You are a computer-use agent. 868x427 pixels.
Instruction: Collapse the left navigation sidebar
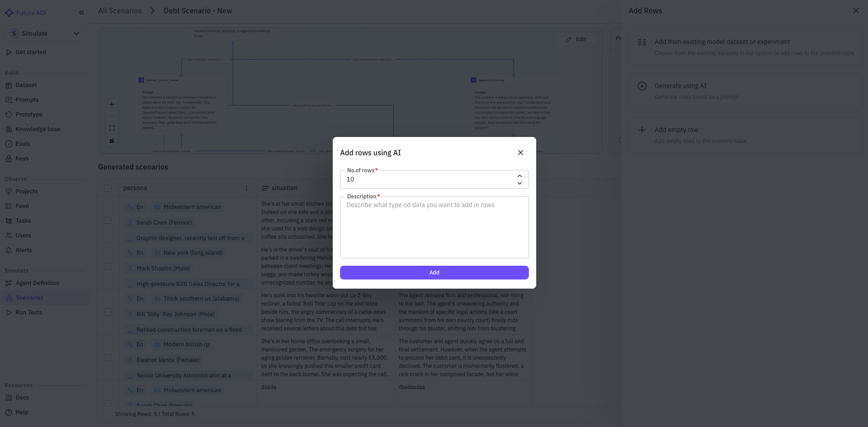[x=82, y=12]
